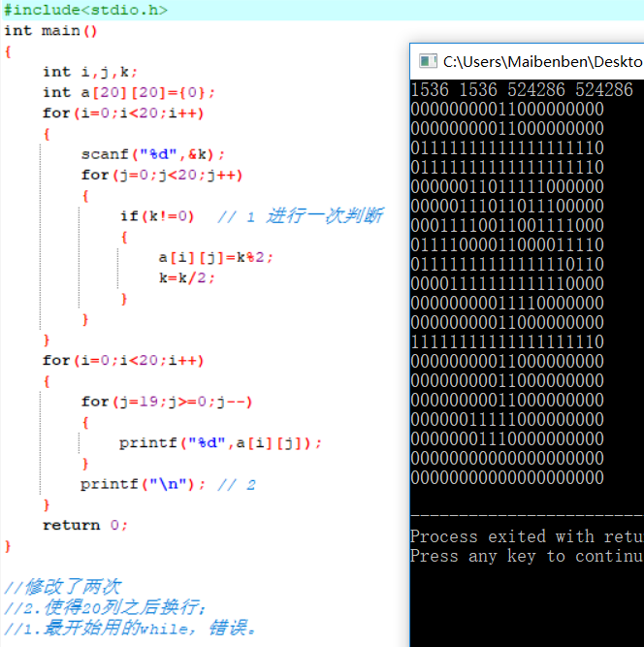The width and height of the screenshot is (644, 647).
Task: Click the return 0; statement
Action: [x=85, y=525]
